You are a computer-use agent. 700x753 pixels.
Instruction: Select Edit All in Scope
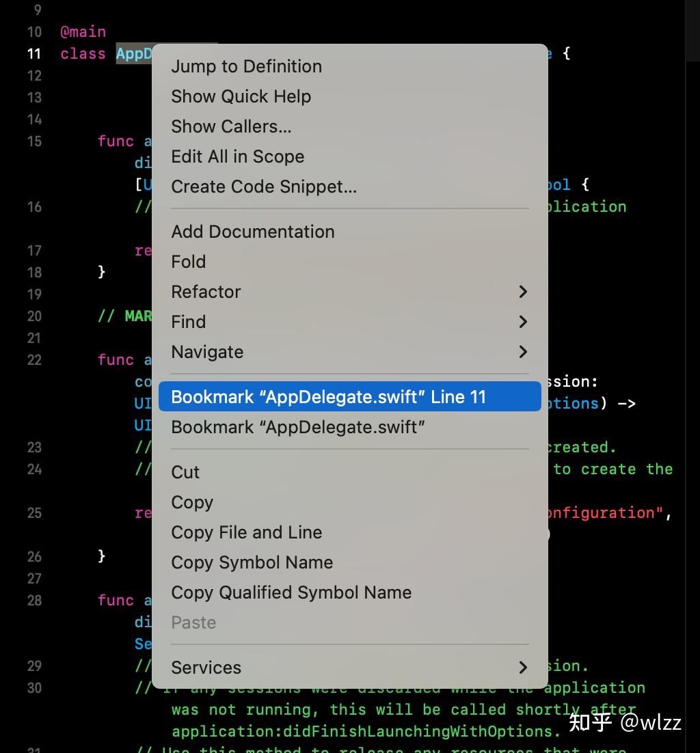[237, 156]
